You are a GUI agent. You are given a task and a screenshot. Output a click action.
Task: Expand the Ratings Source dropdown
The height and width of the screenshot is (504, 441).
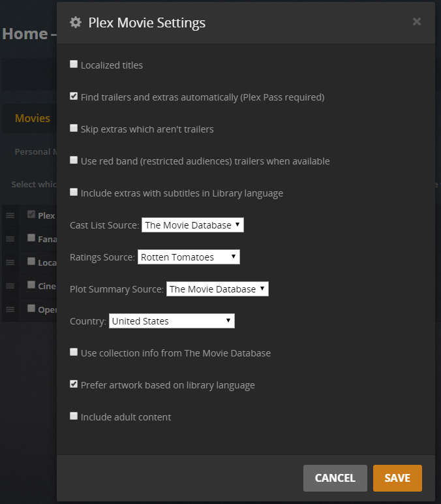point(189,257)
